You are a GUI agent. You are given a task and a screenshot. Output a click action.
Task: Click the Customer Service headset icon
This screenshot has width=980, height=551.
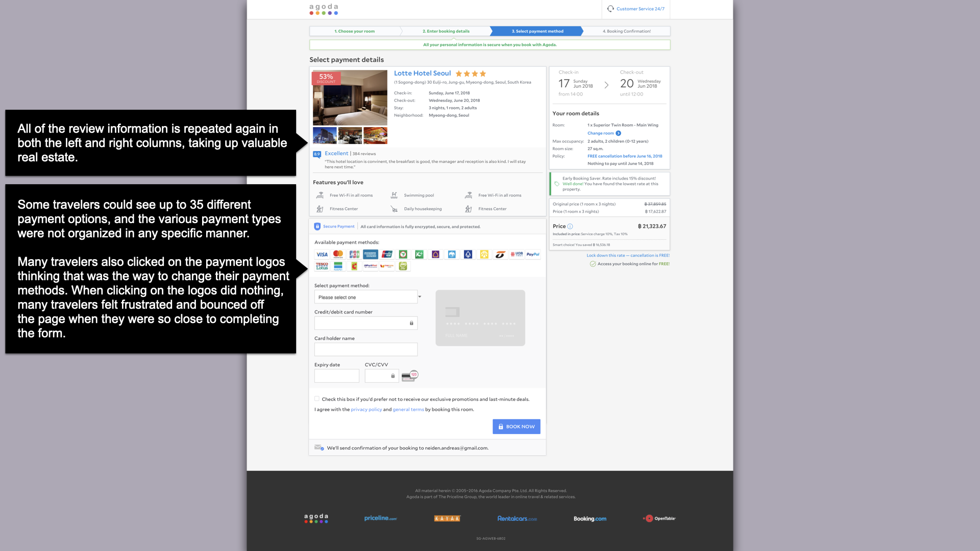[x=610, y=9]
